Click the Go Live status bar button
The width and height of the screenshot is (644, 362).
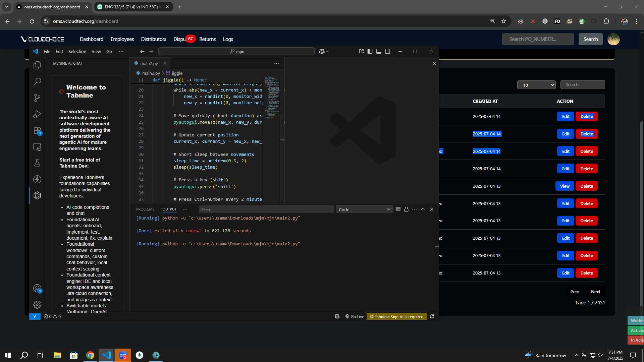click(355, 316)
